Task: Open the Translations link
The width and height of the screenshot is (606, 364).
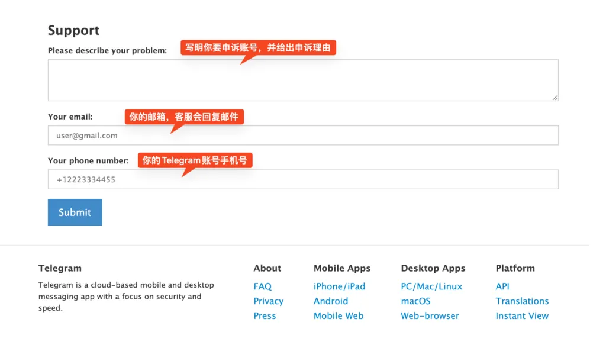Action: click(x=522, y=301)
